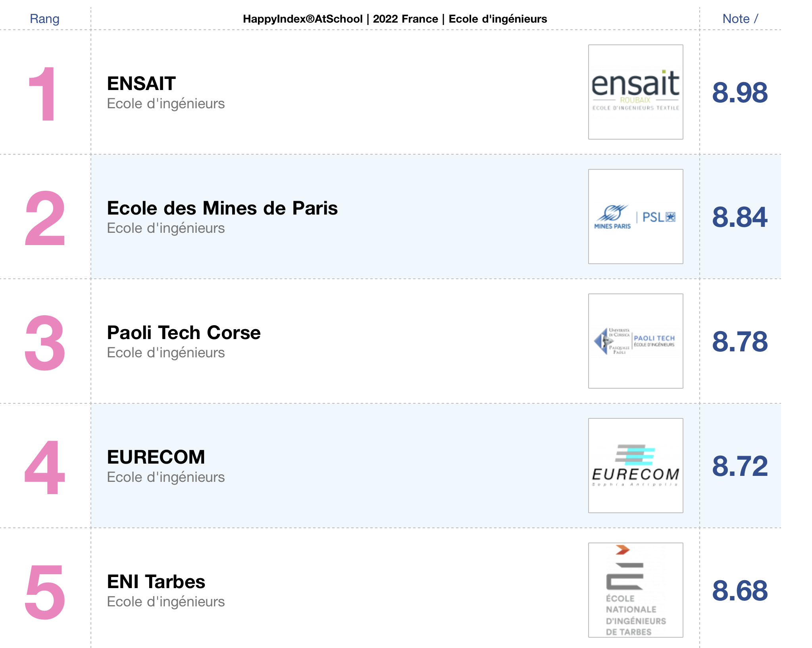Select the 8.84 score for Mines
Image resolution: width=812 pixels, height=648 pixels.
click(x=740, y=217)
